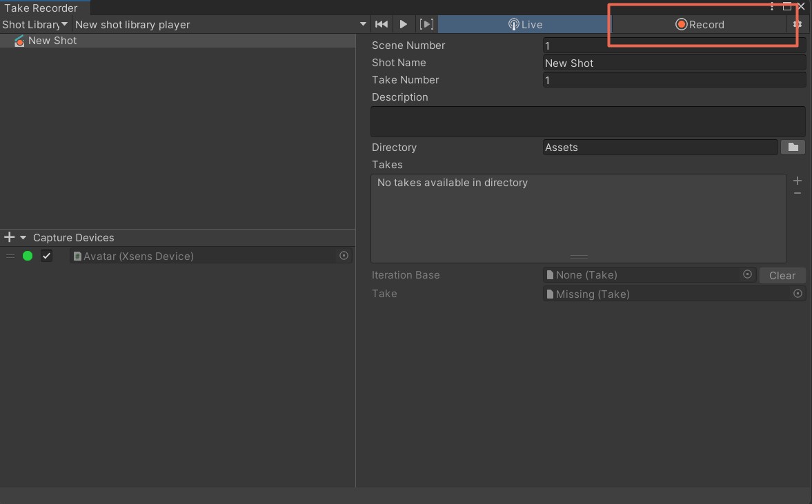Toggle the green device status indicator
This screenshot has height=504, width=812.
pos(28,255)
